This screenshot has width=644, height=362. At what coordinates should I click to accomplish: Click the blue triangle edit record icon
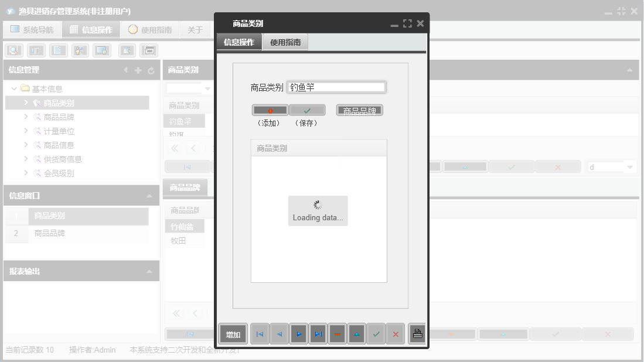(357, 333)
